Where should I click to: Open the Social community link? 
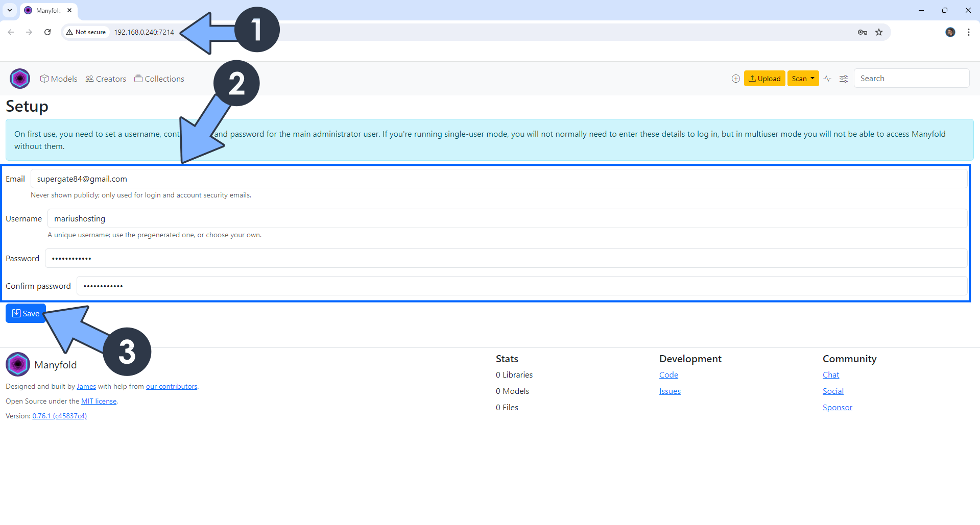tap(833, 391)
